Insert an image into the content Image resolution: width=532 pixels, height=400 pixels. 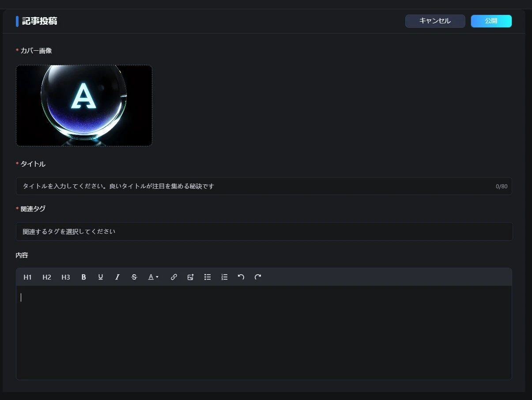click(x=191, y=277)
